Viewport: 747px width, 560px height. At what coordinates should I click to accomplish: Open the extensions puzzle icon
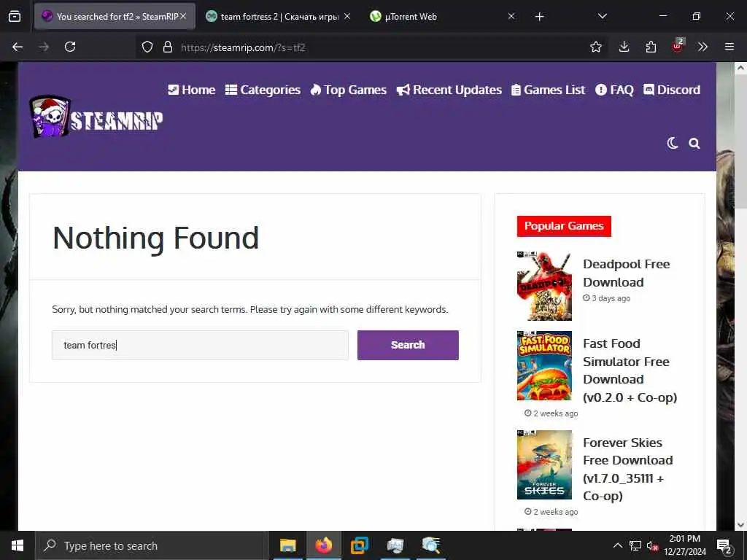[651, 47]
